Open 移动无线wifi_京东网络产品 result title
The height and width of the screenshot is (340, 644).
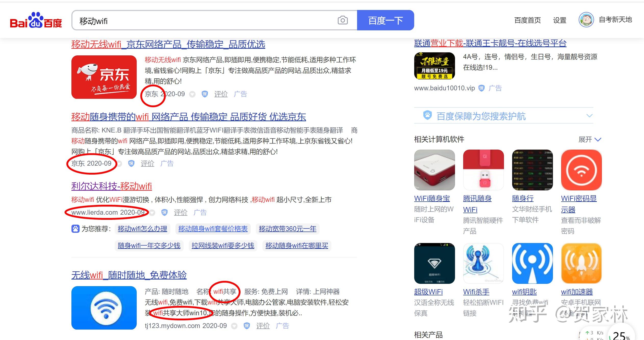[168, 44]
